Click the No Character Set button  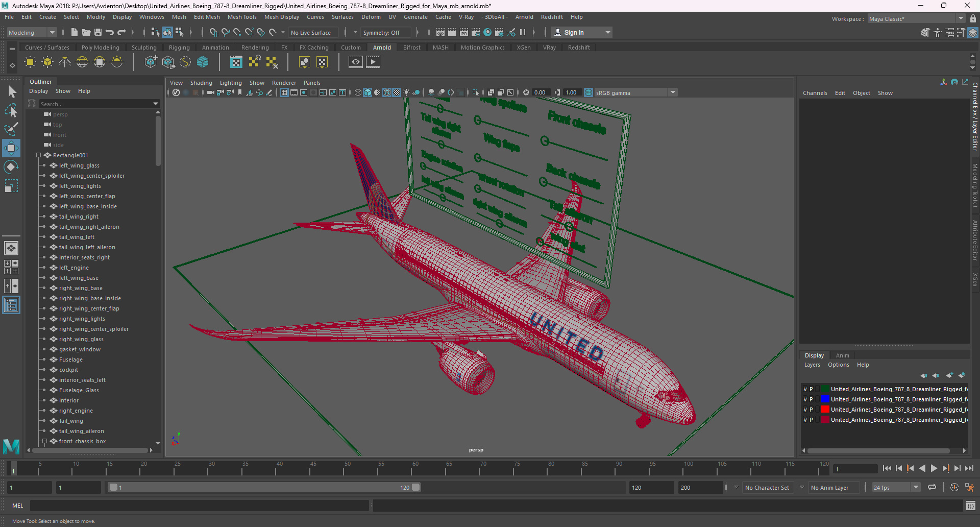[x=767, y=487]
